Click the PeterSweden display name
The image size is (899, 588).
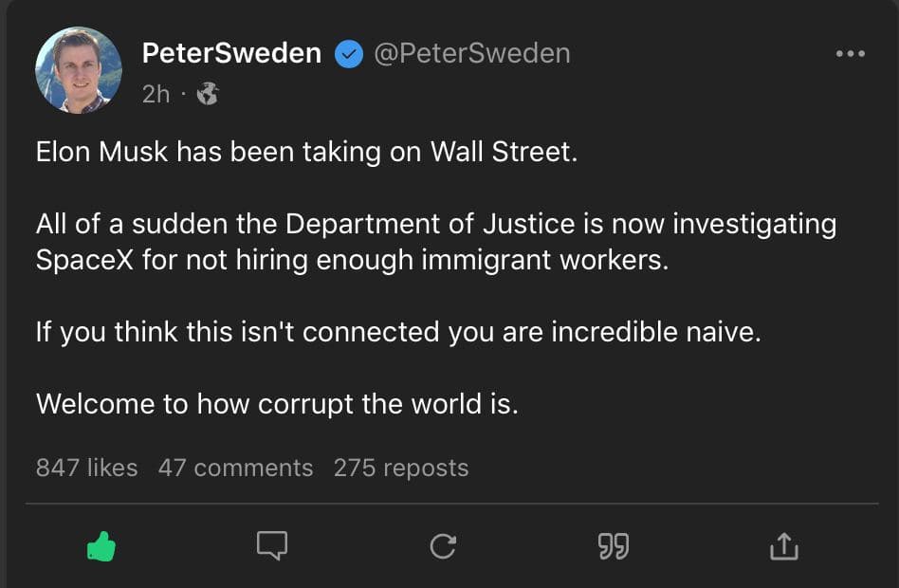pos(231,53)
